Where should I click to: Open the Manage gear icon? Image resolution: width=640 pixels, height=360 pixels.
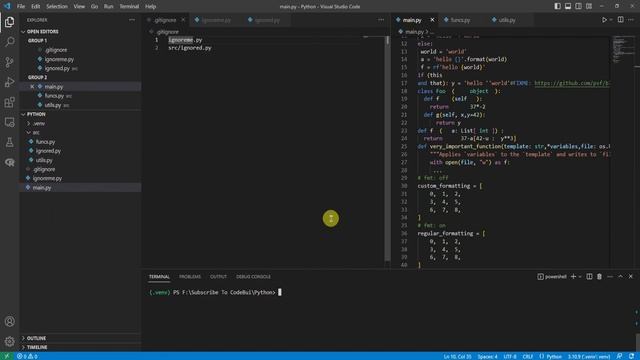9,341
